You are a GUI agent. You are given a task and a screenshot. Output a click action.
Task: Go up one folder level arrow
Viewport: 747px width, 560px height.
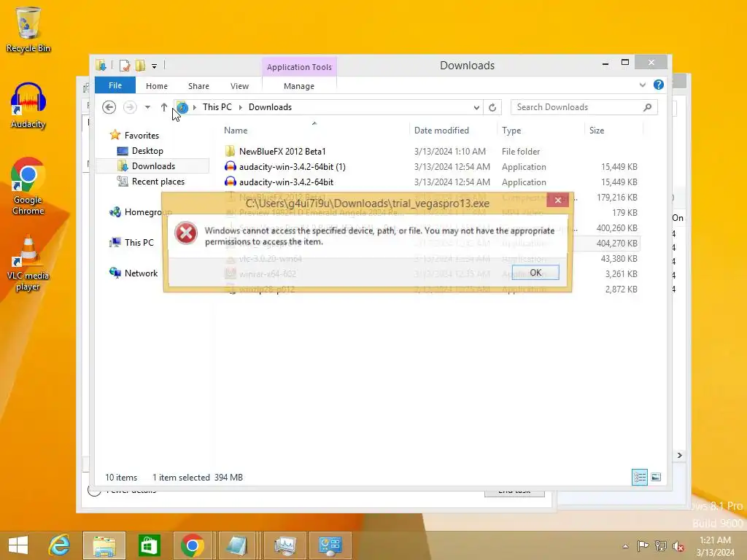(x=164, y=107)
